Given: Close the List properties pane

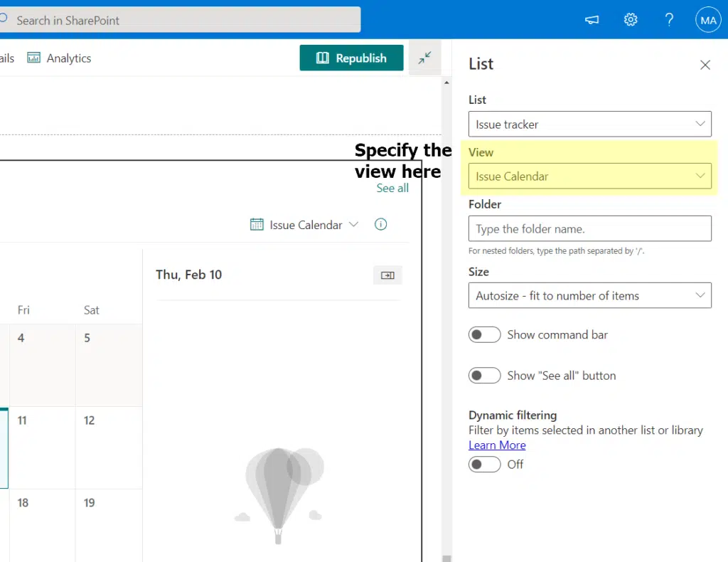Looking at the screenshot, I should pos(705,65).
